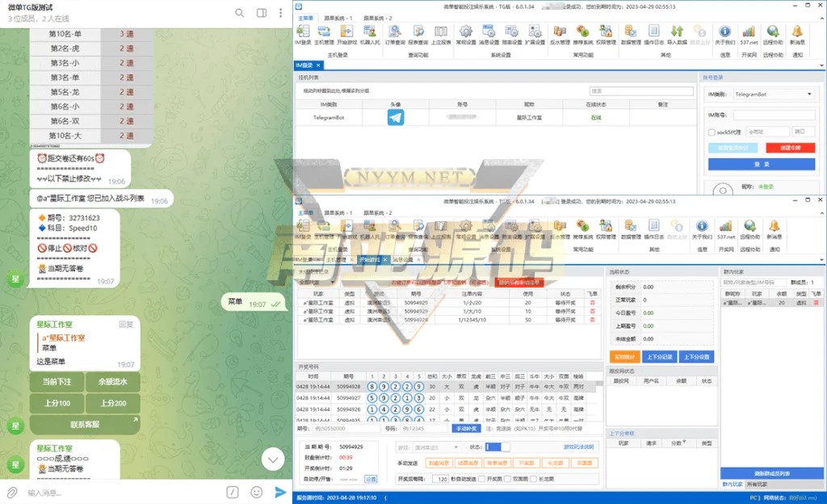827x504 pixels.
Task: Click the 输入消息 message input field
Action: 121,492
